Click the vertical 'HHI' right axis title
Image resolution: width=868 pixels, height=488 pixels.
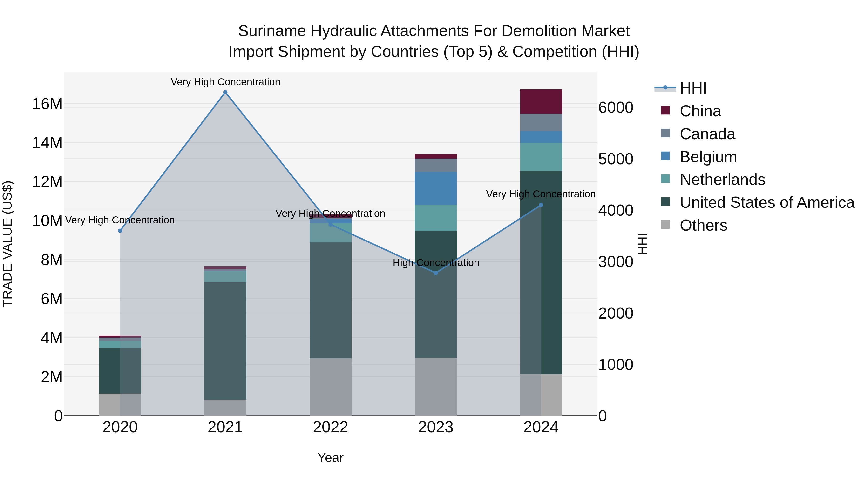pos(643,244)
